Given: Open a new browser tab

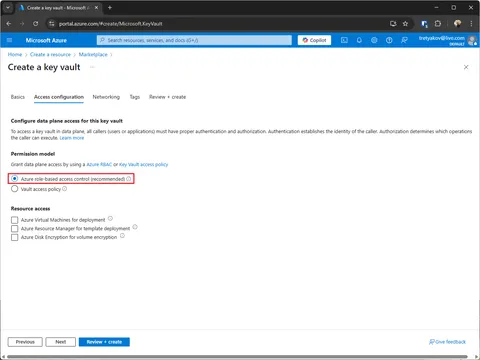Looking at the screenshot, I should tap(110, 7).
